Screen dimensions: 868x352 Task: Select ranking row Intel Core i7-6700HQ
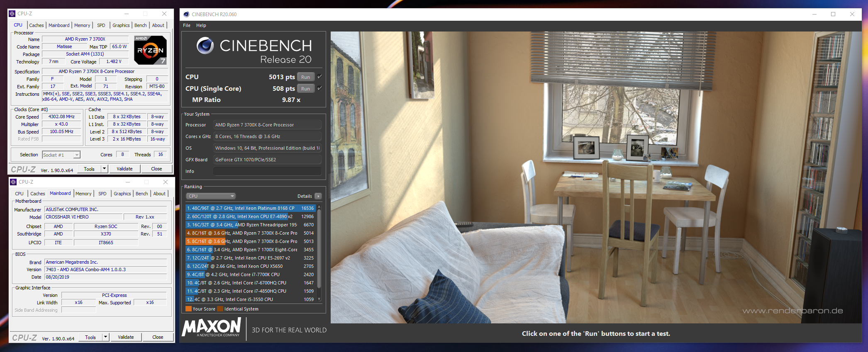250,283
